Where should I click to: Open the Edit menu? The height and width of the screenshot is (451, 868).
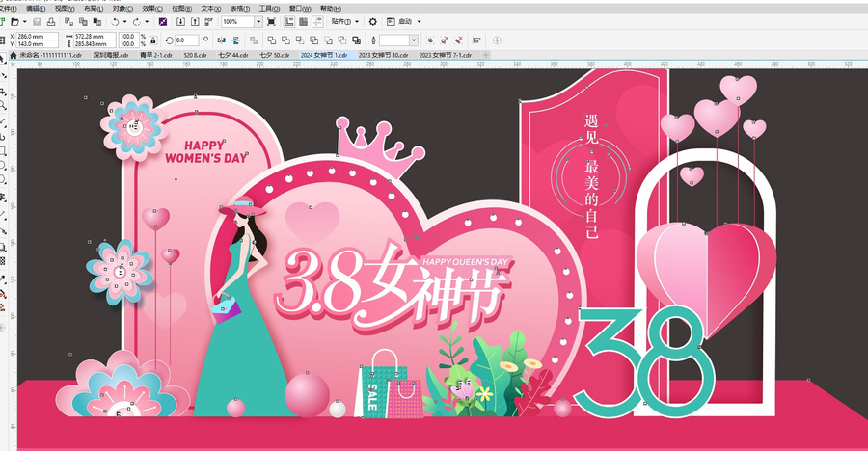click(x=36, y=9)
